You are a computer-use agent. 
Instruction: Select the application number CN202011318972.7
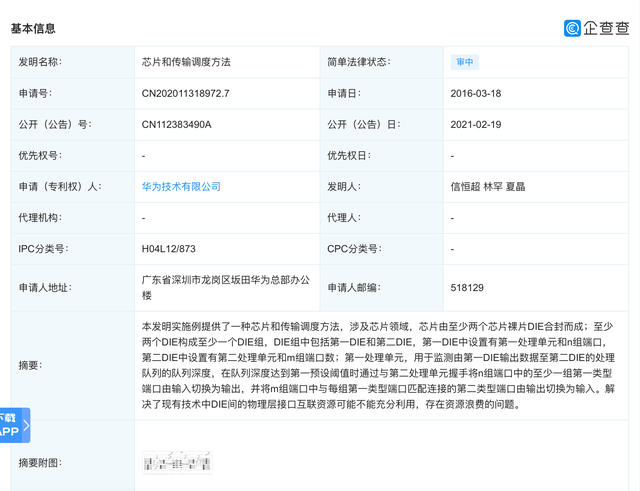pyautogui.click(x=185, y=93)
